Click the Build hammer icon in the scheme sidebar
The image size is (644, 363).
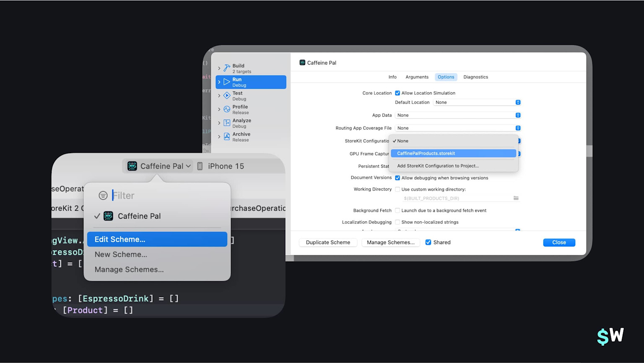pos(226,68)
